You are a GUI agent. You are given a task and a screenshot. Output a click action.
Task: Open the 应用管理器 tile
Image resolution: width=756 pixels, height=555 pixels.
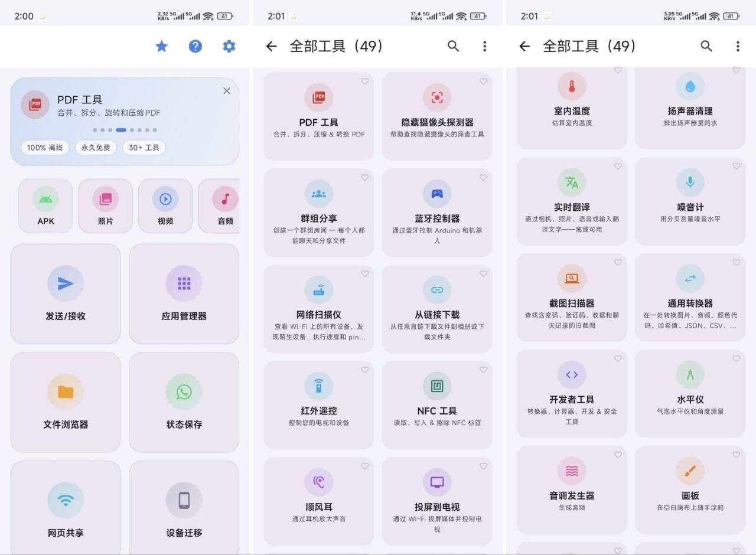point(184,294)
